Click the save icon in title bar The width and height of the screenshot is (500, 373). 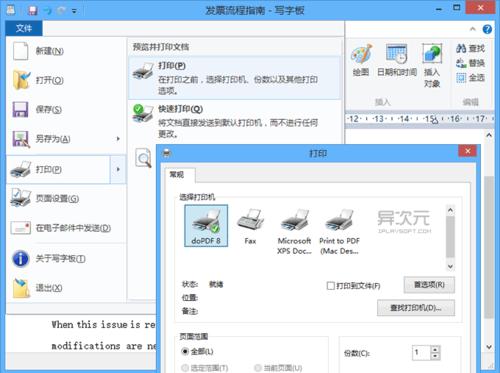click(x=32, y=10)
